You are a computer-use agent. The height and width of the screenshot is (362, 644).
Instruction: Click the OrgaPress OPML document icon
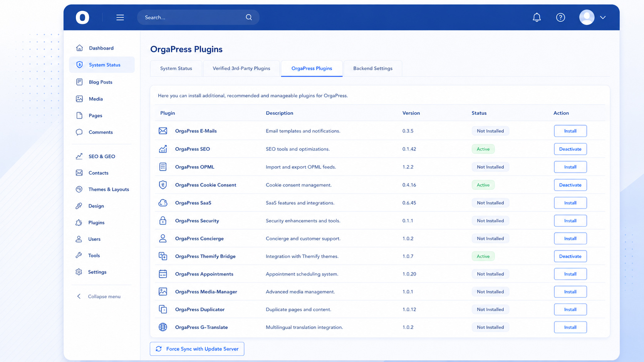(163, 167)
